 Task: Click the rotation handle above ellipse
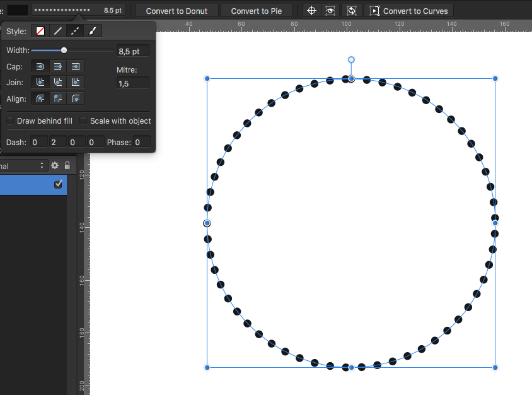click(x=351, y=60)
